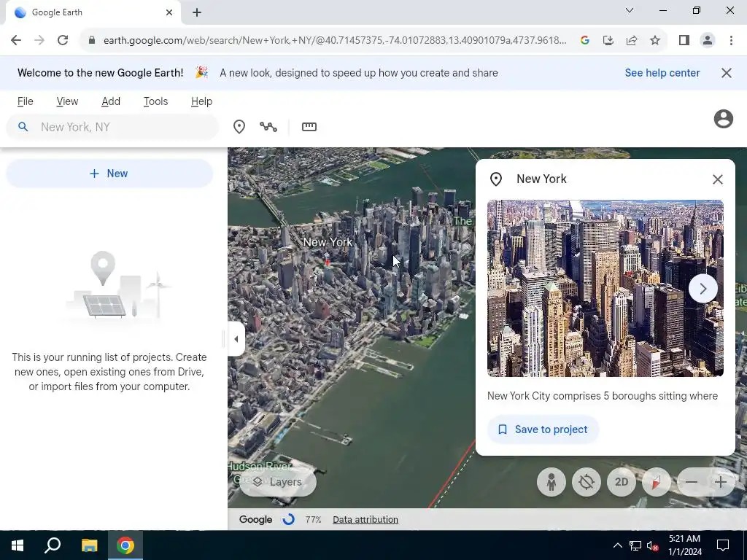This screenshot has height=560, width=747.
Task: Select the Add placemark pin tool
Action: [x=239, y=127]
